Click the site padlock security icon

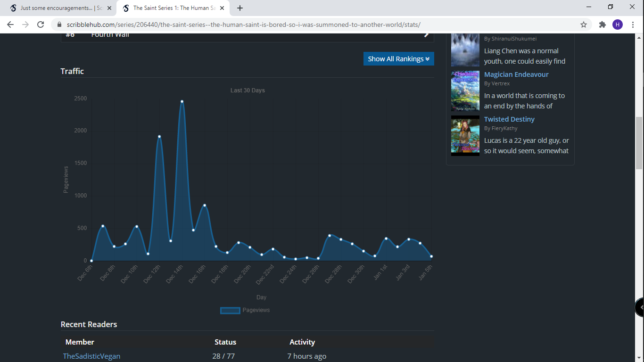point(59,25)
